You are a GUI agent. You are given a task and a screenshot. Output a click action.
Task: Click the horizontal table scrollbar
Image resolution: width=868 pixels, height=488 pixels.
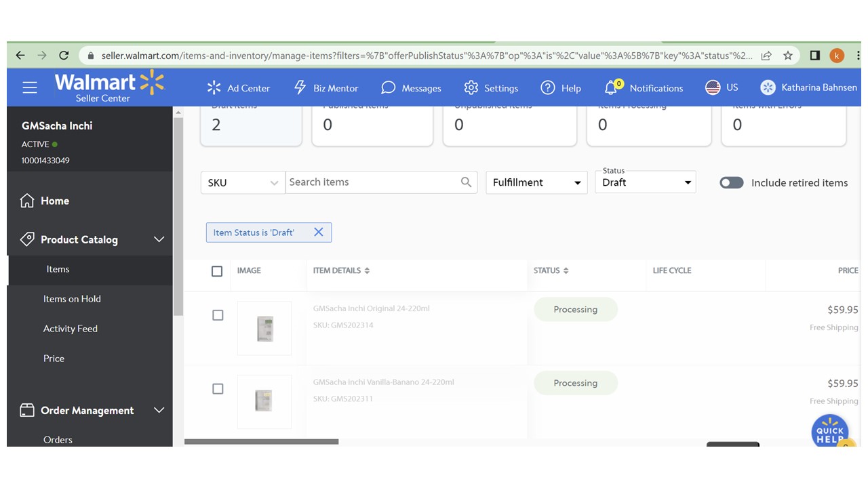pyautogui.click(x=262, y=442)
